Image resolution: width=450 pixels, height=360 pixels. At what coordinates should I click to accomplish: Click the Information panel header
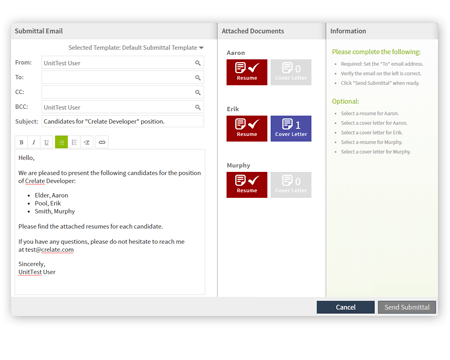348,31
